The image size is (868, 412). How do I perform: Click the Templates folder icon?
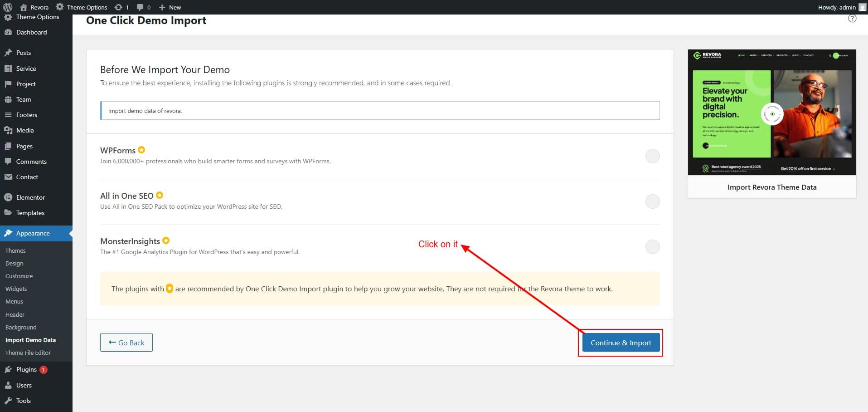(x=8, y=213)
